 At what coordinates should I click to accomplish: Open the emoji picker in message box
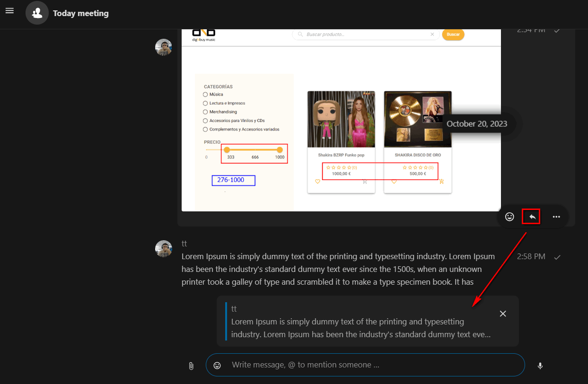217,365
